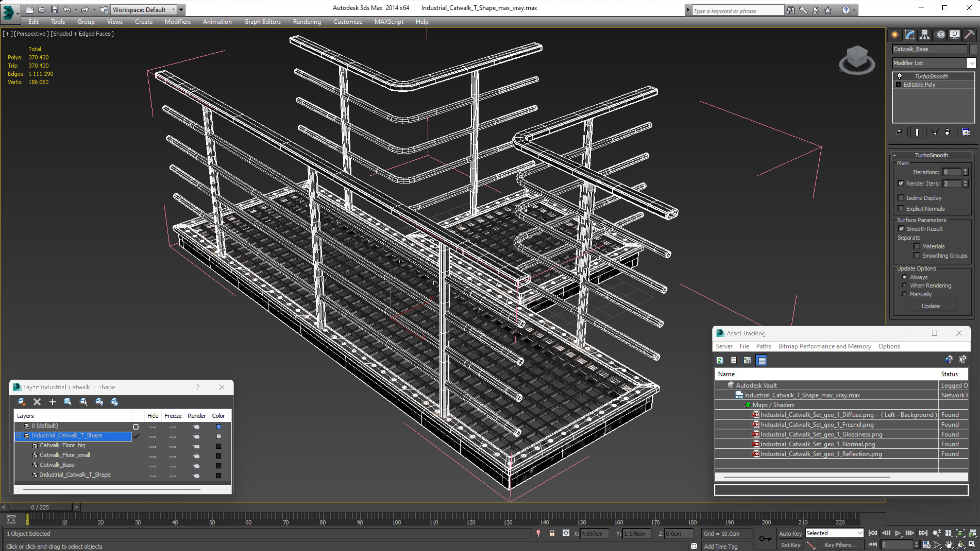Open the Create command panel tab
The width and height of the screenshot is (980, 551).
point(895,35)
